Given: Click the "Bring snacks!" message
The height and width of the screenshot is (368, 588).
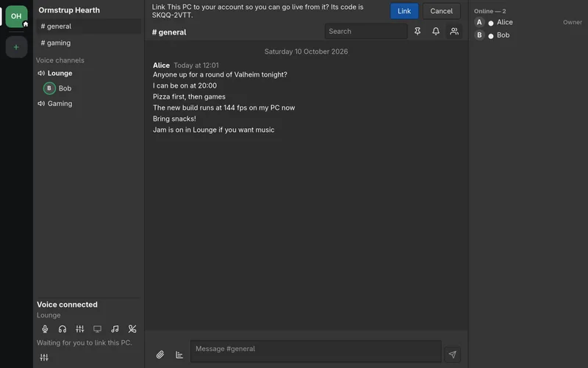Looking at the screenshot, I should [x=174, y=118].
